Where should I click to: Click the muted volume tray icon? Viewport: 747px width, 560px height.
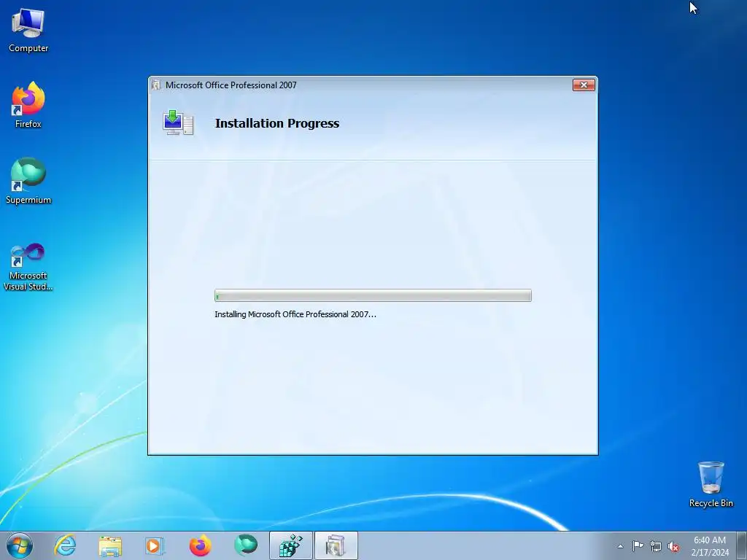(673, 546)
